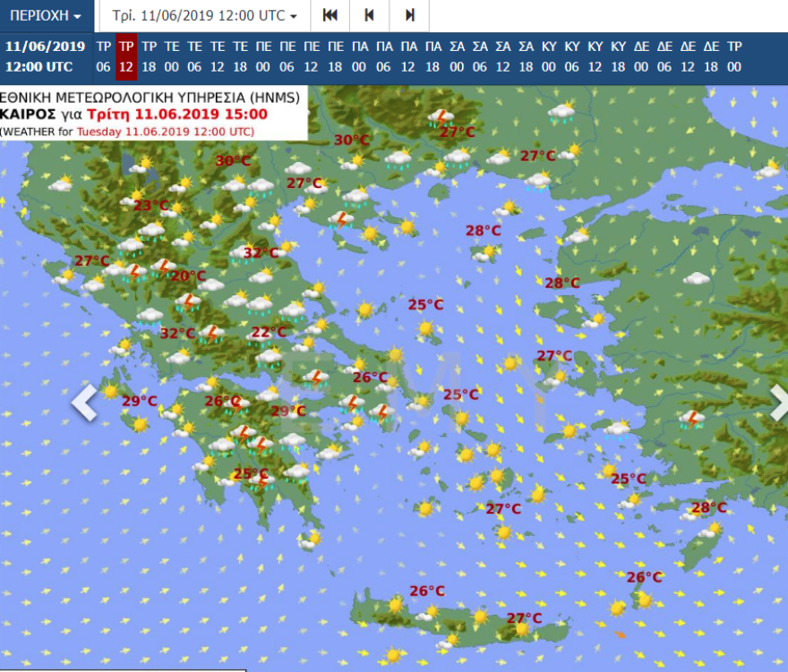This screenshot has width=788, height=672.
Task: Go to previous forecast time step
Action: click(369, 16)
